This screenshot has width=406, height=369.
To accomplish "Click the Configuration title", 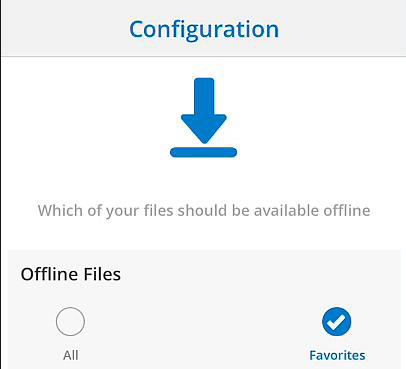I will pyautogui.click(x=204, y=29).
